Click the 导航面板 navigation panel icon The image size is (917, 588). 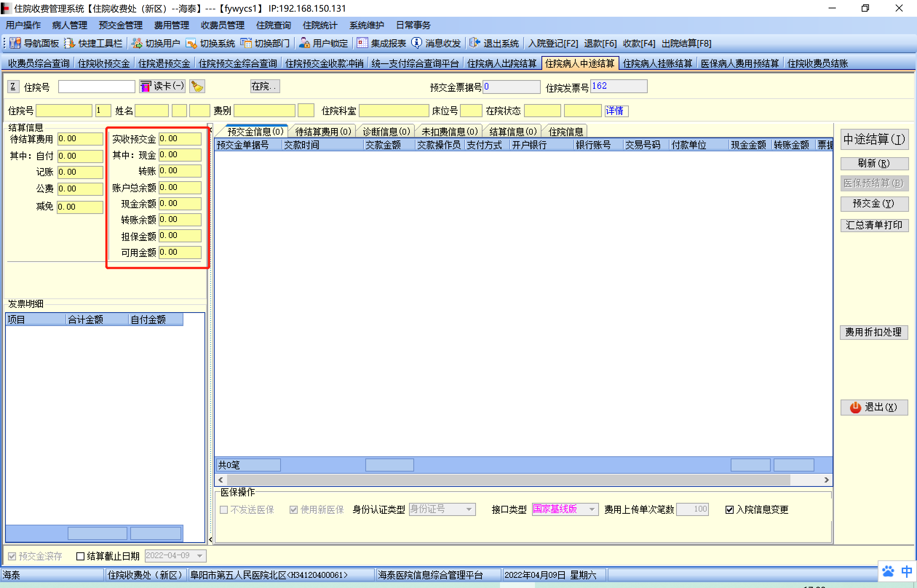tap(15, 43)
